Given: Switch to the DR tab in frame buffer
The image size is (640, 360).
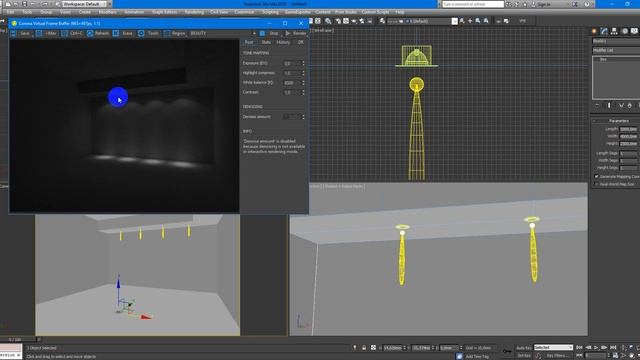Looking at the screenshot, I should pos(300,42).
